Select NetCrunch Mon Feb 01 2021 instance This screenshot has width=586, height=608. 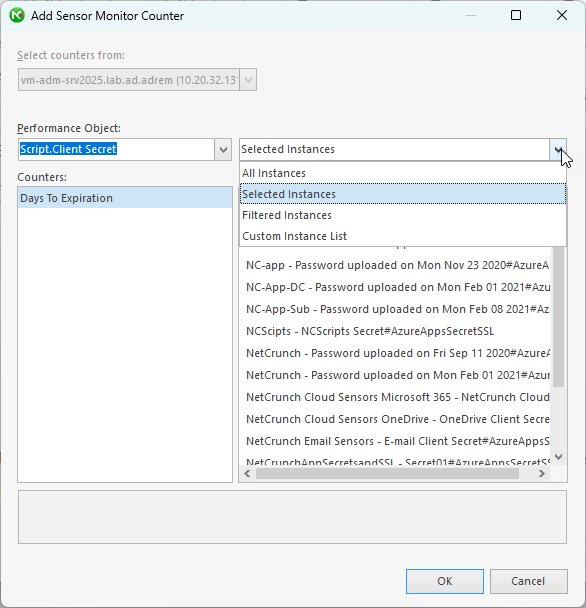[397, 375]
